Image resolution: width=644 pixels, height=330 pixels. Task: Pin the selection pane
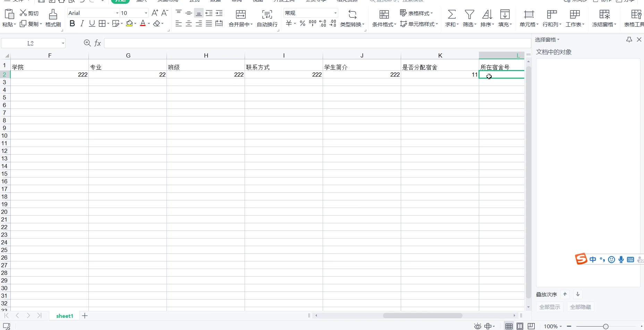click(629, 40)
